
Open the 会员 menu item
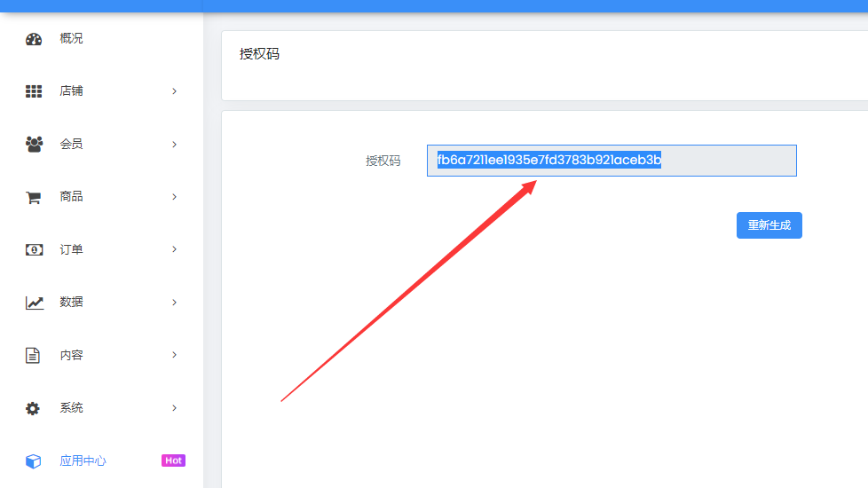pyautogui.click(x=71, y=144)
